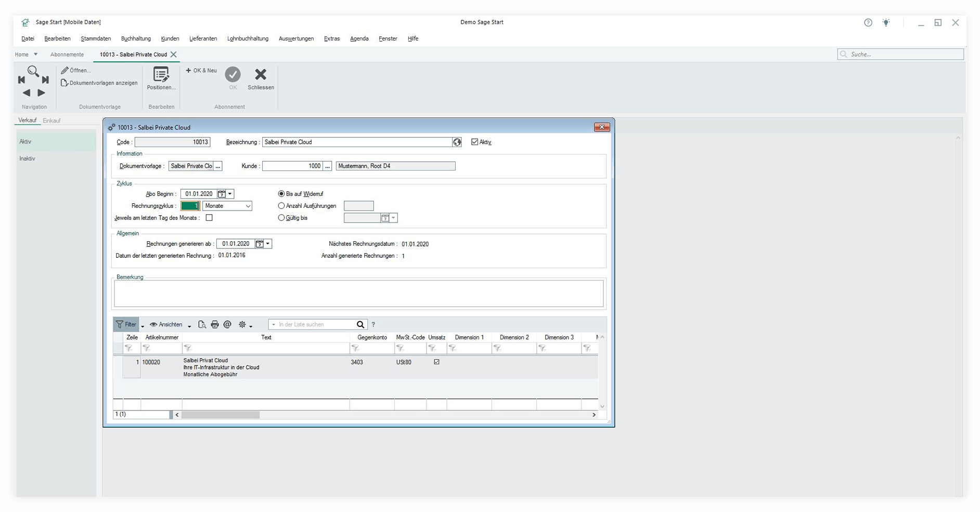This screenshot has width=980, height=512.
Task: Click the Rechnungszyklus number field
Action: 190,206
